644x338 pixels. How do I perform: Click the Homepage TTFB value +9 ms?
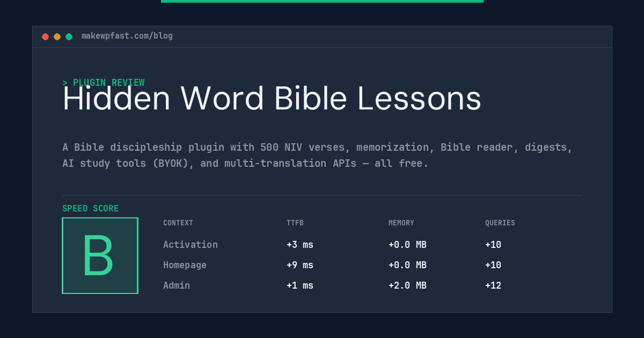coord(300,265)
